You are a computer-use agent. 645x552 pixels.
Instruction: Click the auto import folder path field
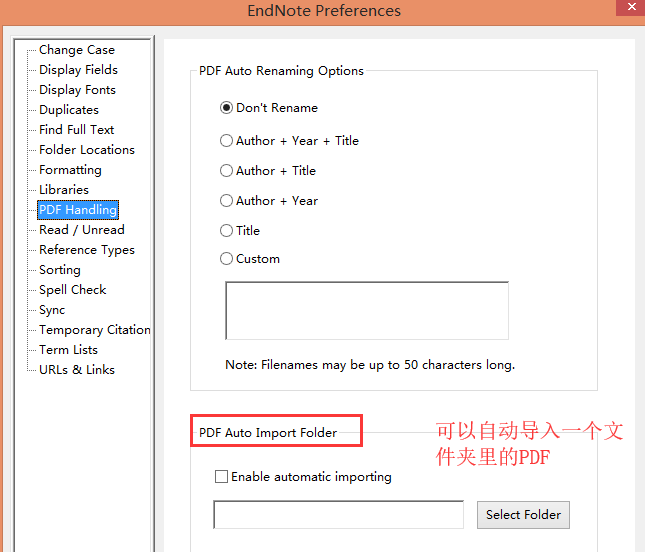coord(339,515)
